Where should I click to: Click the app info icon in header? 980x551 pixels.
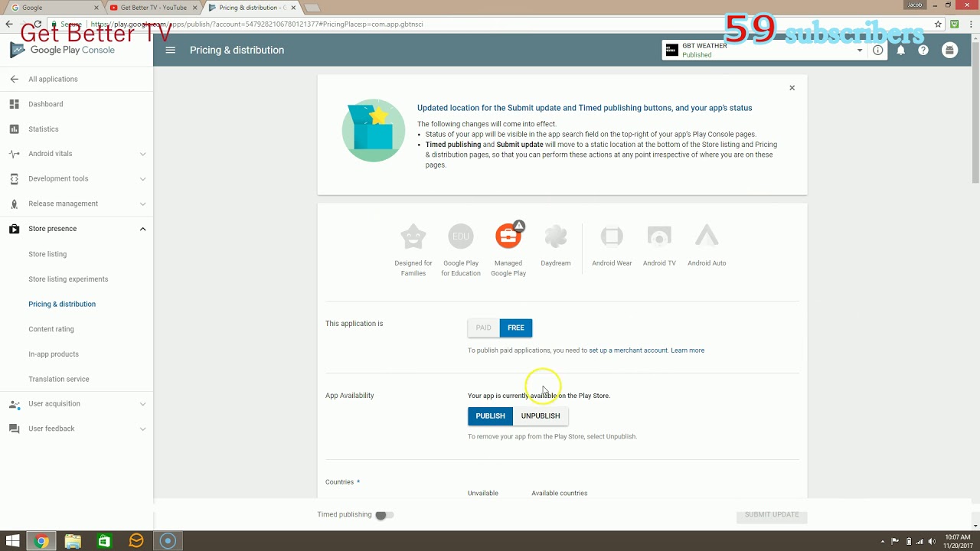[878, 51]
